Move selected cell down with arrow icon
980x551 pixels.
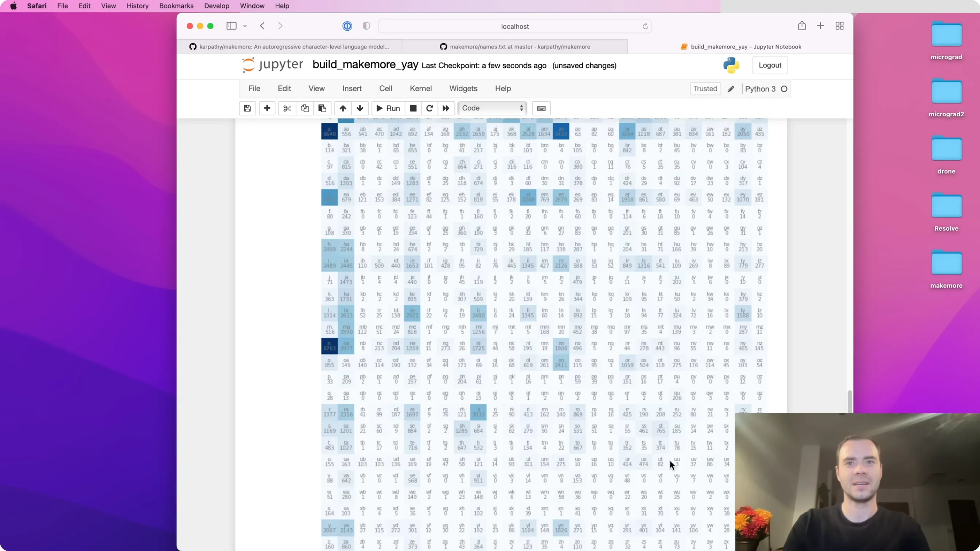click(360, 108)
